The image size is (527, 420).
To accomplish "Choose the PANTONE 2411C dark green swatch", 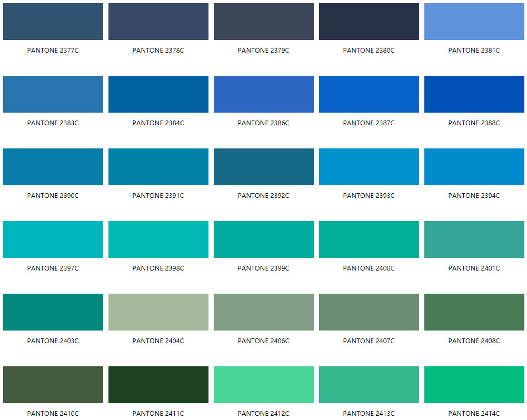I will point(158,385).
